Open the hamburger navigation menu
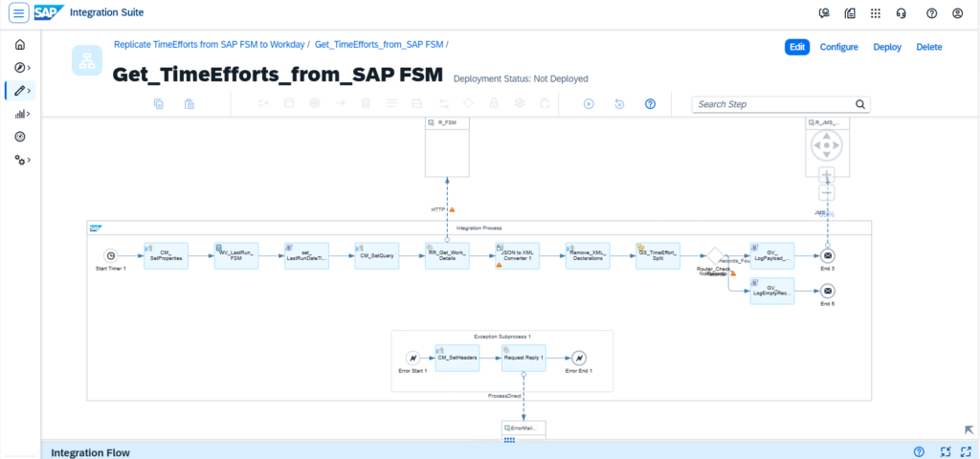This screenshot has width=980, height=459. point(19,12)
